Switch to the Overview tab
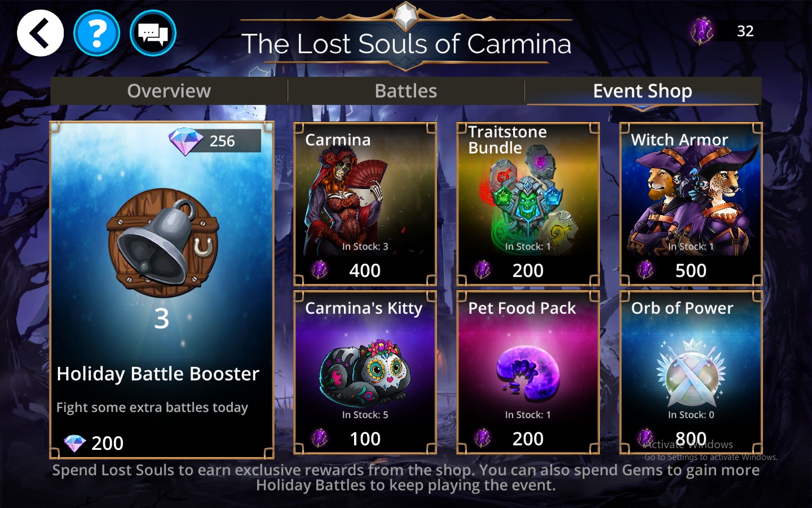Screen dimensions: 812x508 click(x=169, y=91)
